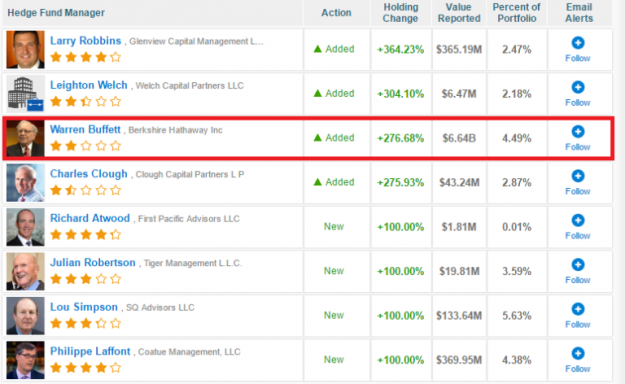Click Tiger Management L.L.C. fund name

click(193, 263)
